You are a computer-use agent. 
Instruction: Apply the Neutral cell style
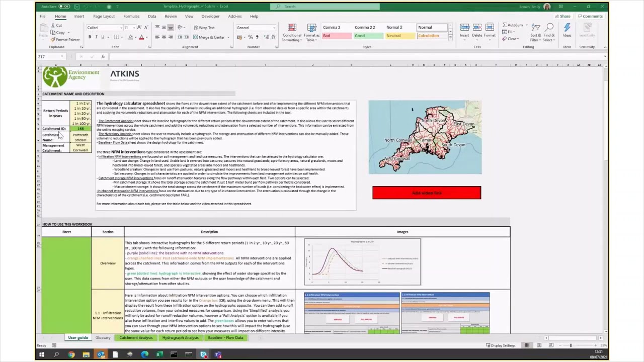click(x=400, y=36)
